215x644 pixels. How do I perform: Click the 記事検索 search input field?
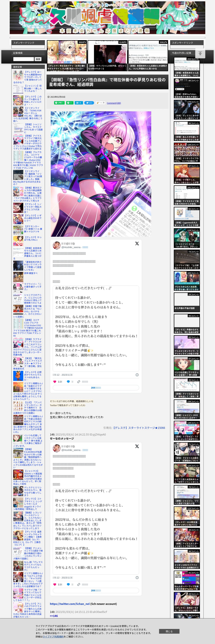coord(24,59)
